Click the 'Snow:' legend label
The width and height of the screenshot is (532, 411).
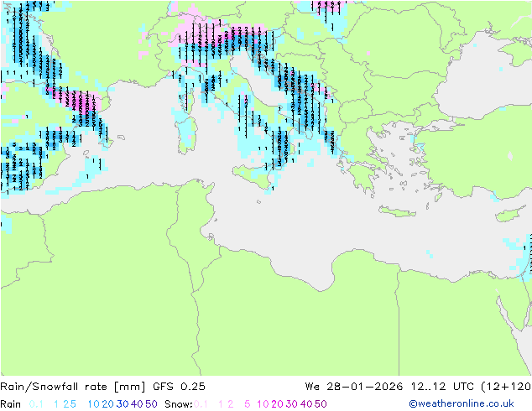click(x=179, y=404)
